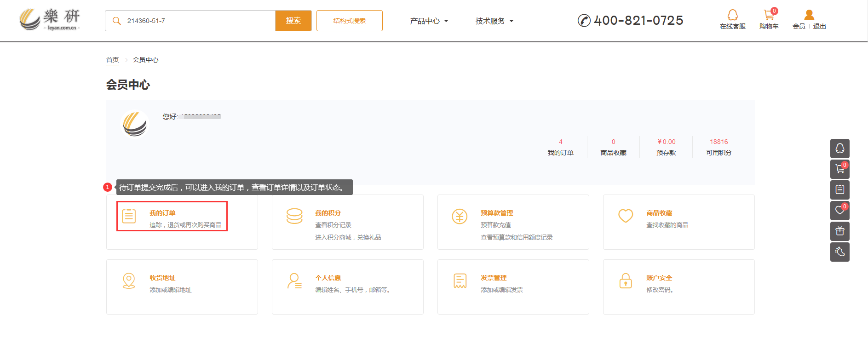Expand the 技术服务 dropdown menu
868x361 pixels.
point(494,21)
